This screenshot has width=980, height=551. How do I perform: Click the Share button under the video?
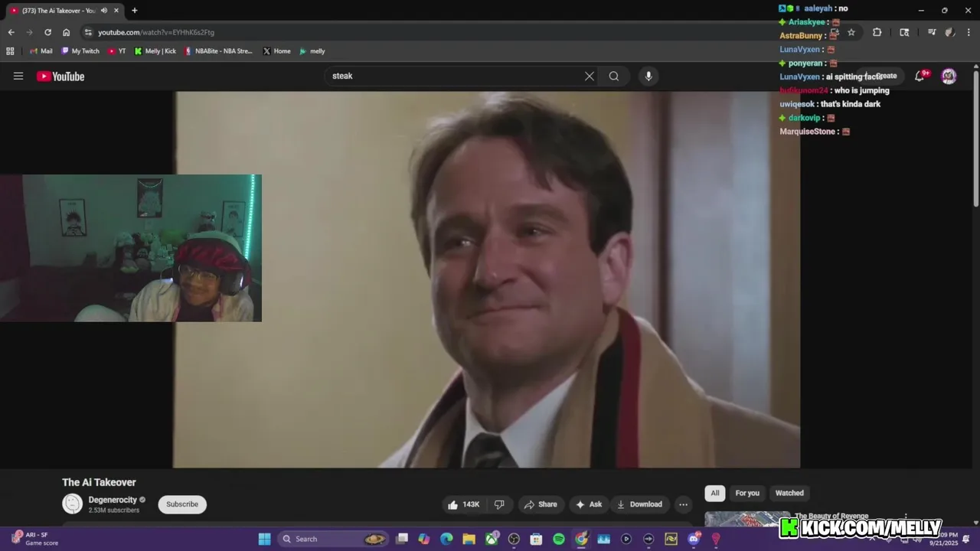541,504
